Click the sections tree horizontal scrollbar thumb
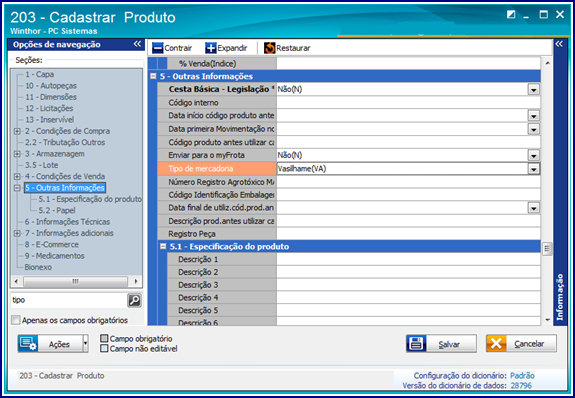Image resolution: width=575 pixels, height=398 pixels. click(x=76, y=282)
